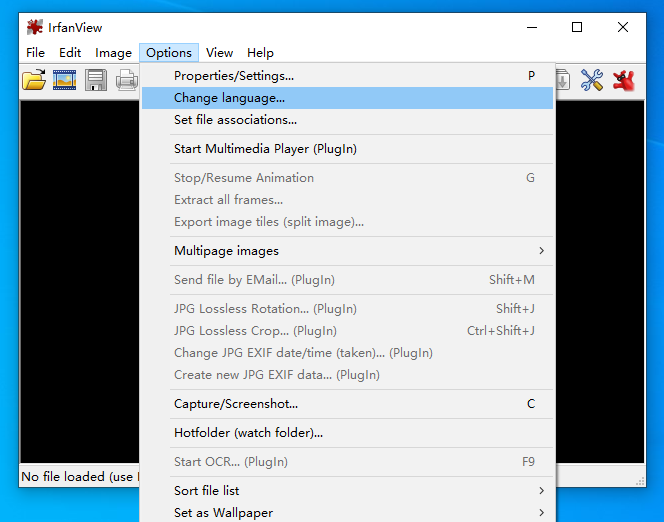This screenshot has height=522, width=664.
Task: Click the red IrfanView mascot About icon
Action: click(624, 81)
